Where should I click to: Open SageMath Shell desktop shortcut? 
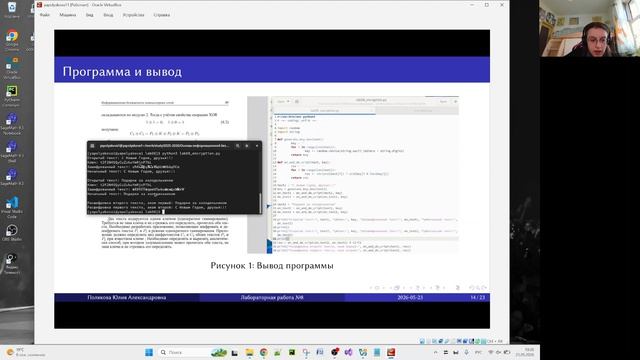point(12,151)
